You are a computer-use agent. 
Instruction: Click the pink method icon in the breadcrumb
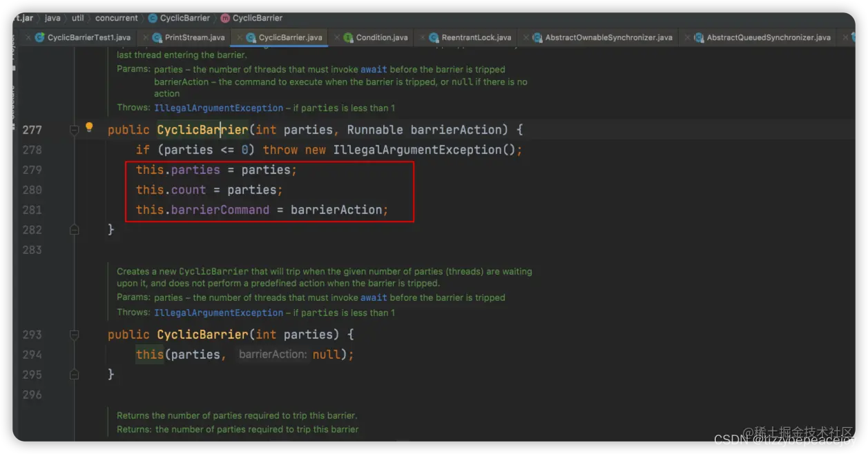click(224, 18)
